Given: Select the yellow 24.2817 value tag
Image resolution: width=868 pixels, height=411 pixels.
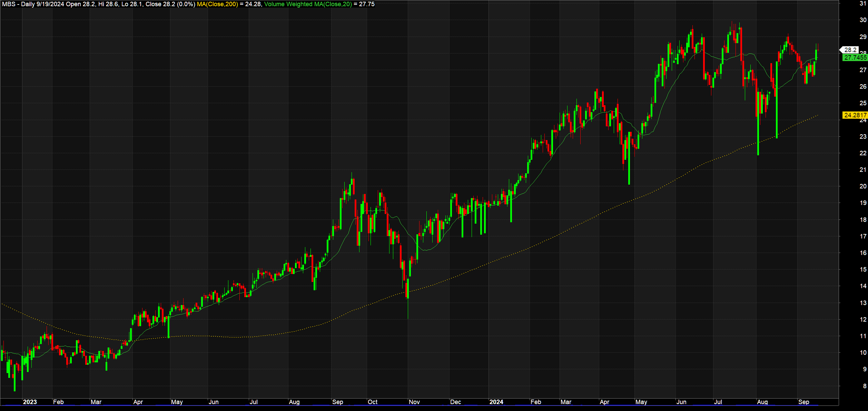Looking at the screenshot, I should (x=855, y=115).
